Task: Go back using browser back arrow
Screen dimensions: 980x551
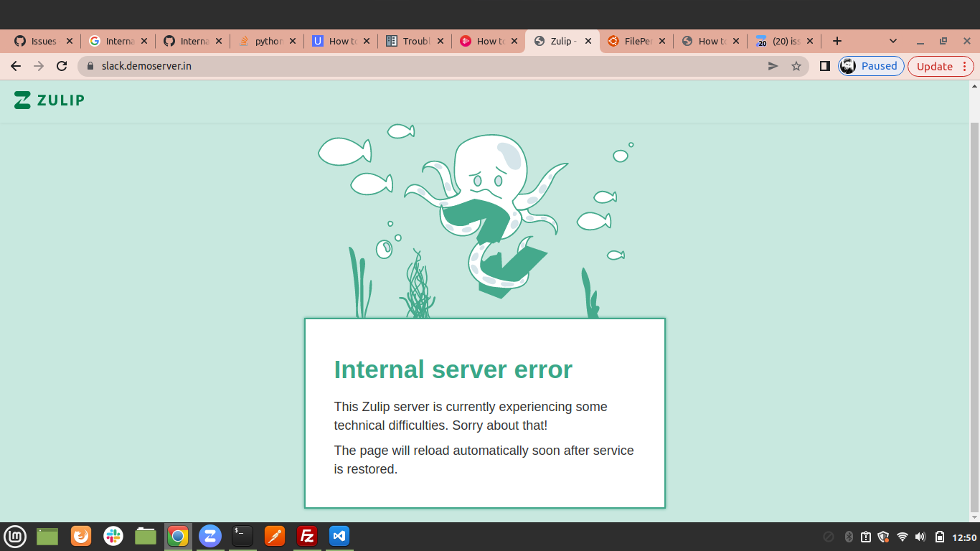Action: [x=16, y=66]
